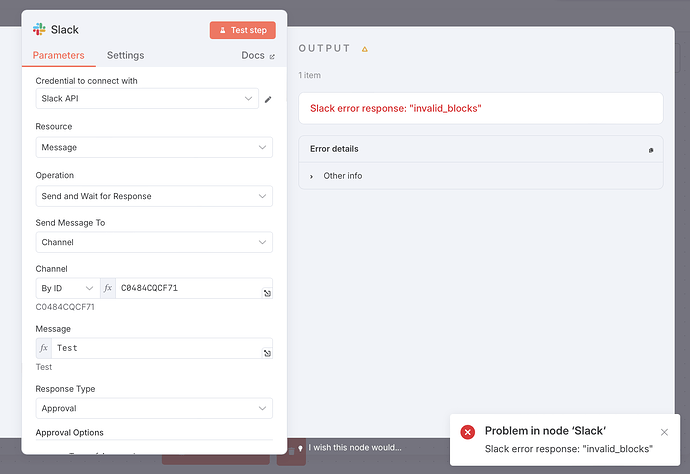This screenshot has height=474, width=690.
Task: Click the resolved channel ID text below field
Action: (x=65, y=307)
